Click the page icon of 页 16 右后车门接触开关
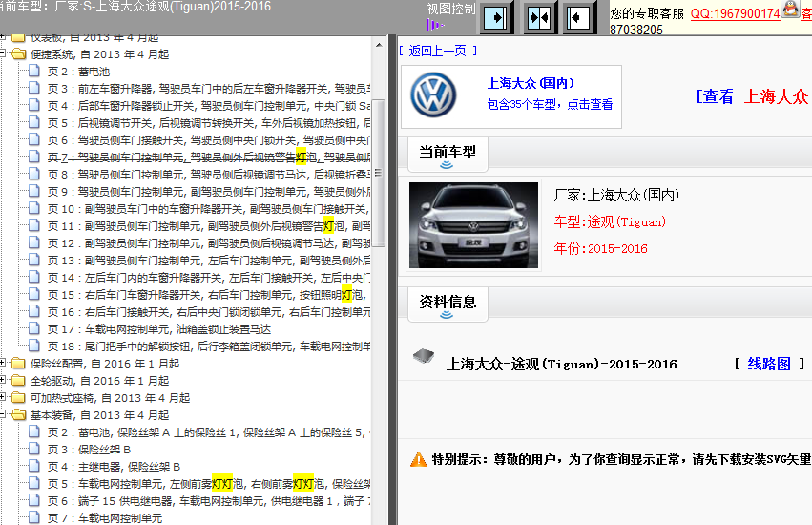 click(34, 311)
